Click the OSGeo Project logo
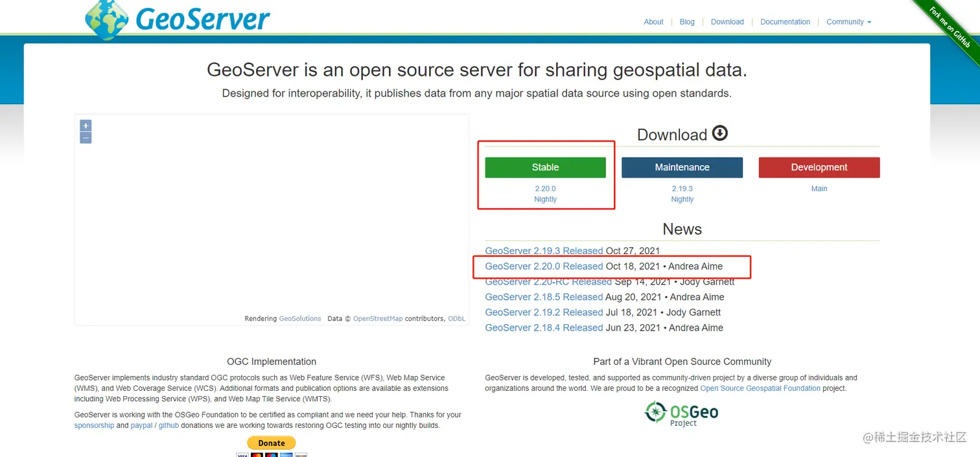Screen dimensions: 980x457 click(x=681, y=413)
